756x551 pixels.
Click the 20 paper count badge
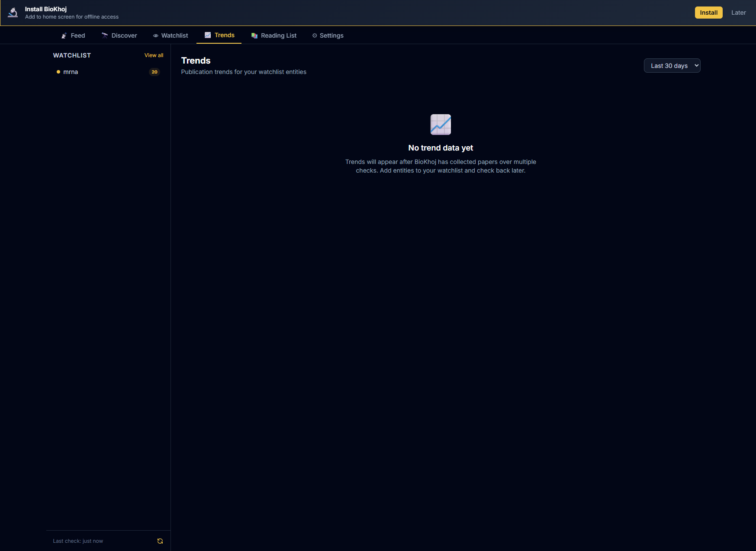point(154,72)
